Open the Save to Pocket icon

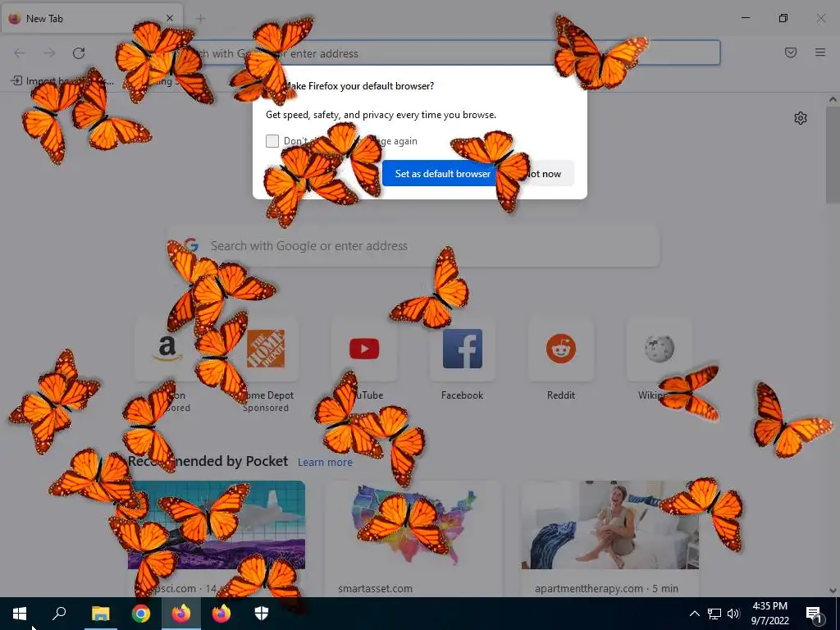click(x=791, y=52)
